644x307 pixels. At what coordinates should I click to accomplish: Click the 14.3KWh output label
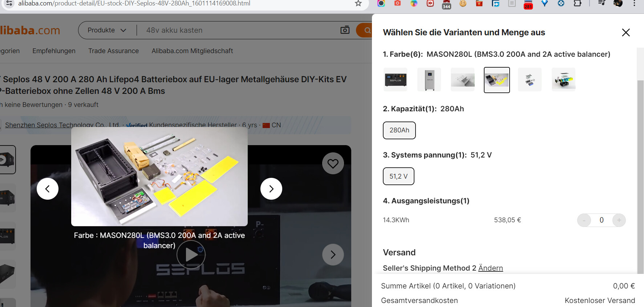pos(396,220)
